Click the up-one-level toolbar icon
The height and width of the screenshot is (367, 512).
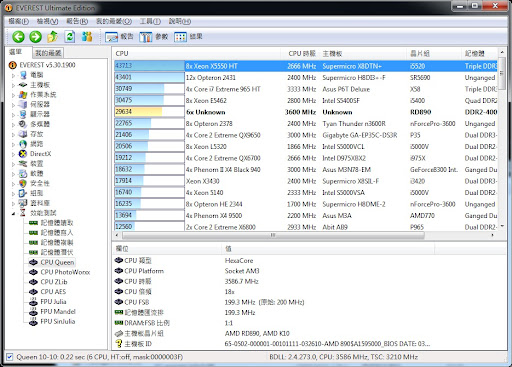point(52,37)
